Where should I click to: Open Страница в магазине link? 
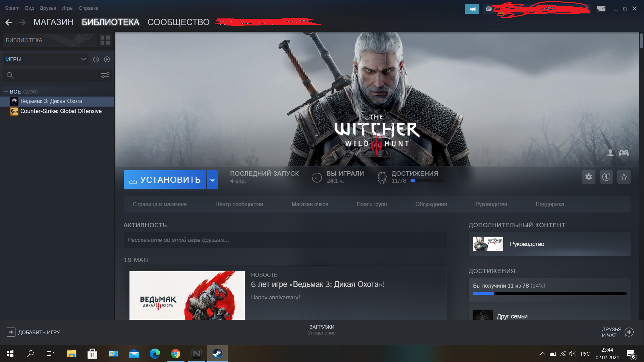click(160, 204)
